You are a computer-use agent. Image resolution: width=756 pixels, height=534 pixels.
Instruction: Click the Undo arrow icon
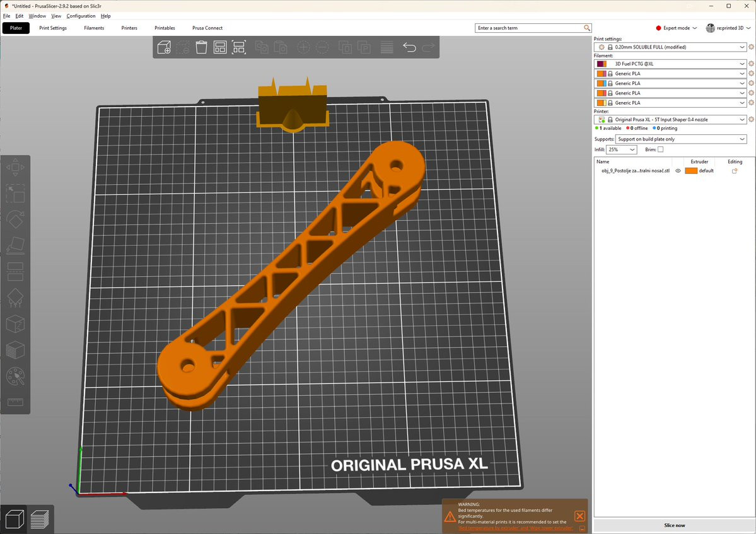[x=409, y=47]
